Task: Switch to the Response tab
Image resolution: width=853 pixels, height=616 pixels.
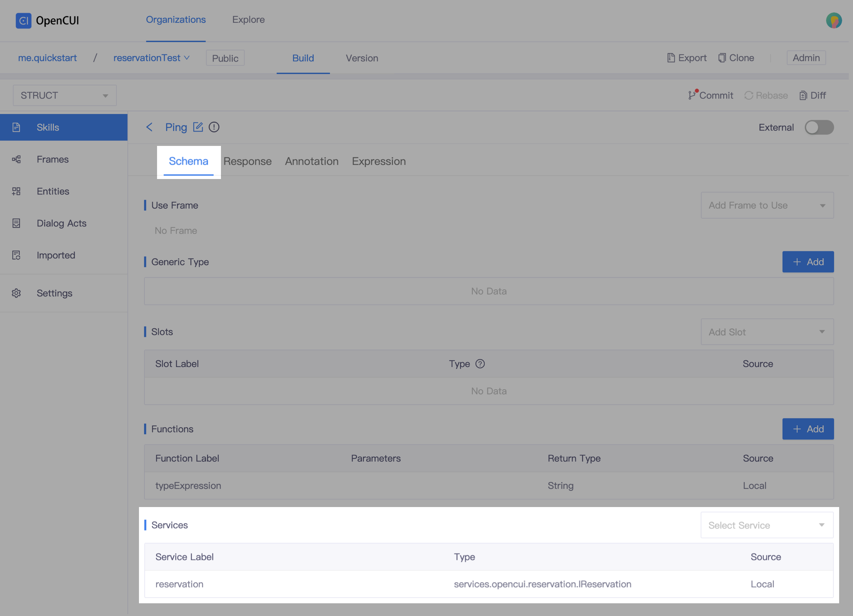Action: (x=248, y=161)
